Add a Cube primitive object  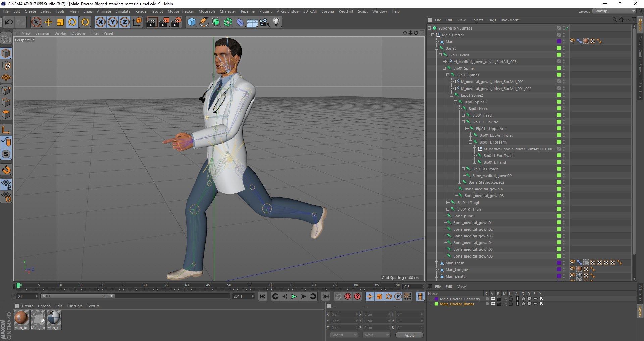[192, 22]
